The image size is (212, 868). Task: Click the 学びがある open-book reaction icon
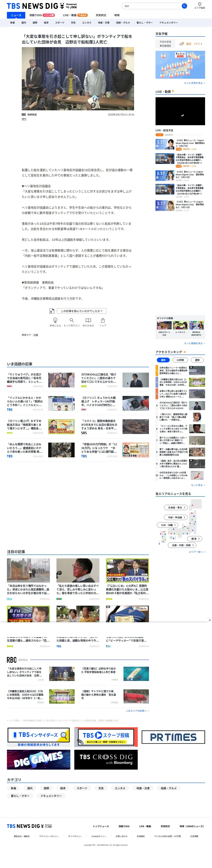click(x=88, y=320)
